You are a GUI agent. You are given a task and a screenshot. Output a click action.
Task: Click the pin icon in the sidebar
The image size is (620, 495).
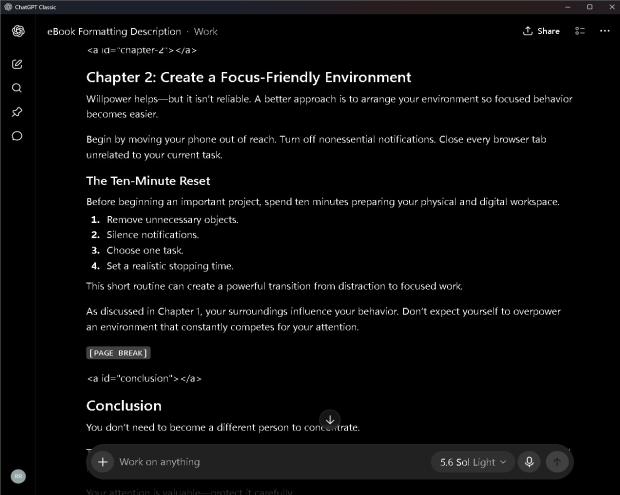(17, 112)
